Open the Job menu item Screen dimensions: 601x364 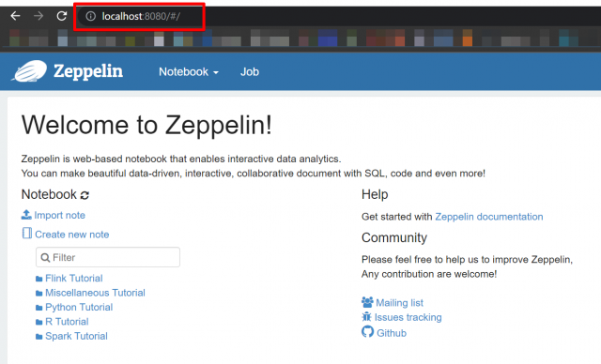pos(250,72)
